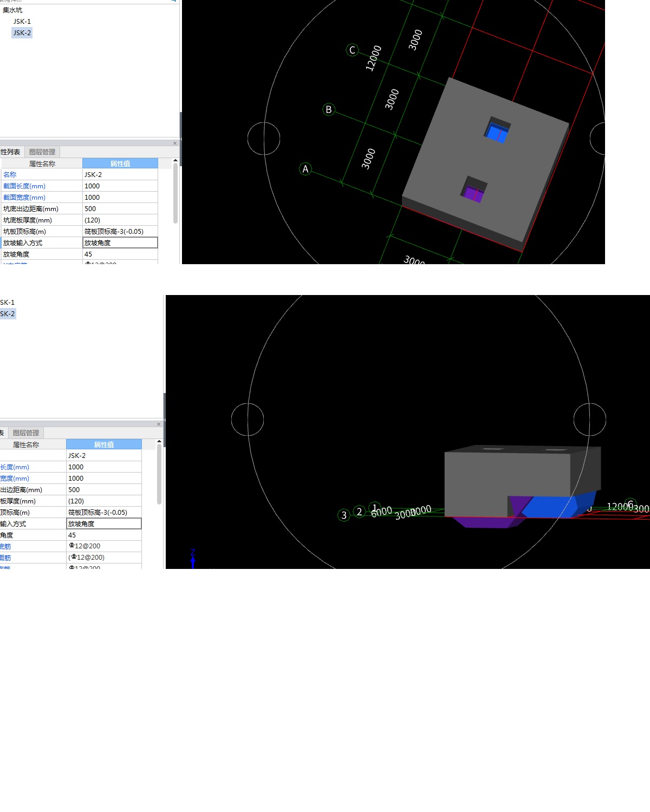Click axis bubble A in upper 3D view
650x812 pixels.
305,169
